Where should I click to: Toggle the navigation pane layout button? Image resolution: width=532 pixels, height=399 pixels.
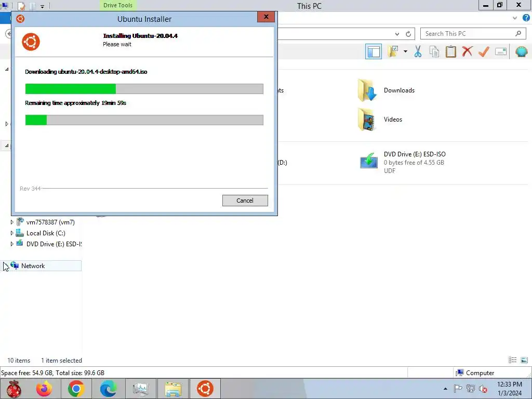pyautogui.click(x=374, y=51)
